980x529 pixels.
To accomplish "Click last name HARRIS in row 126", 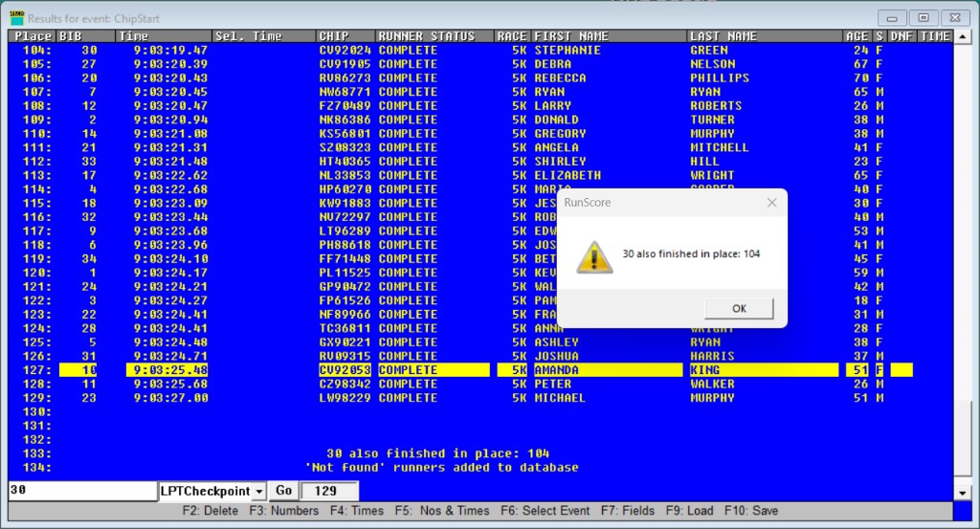I will point(712,356).
